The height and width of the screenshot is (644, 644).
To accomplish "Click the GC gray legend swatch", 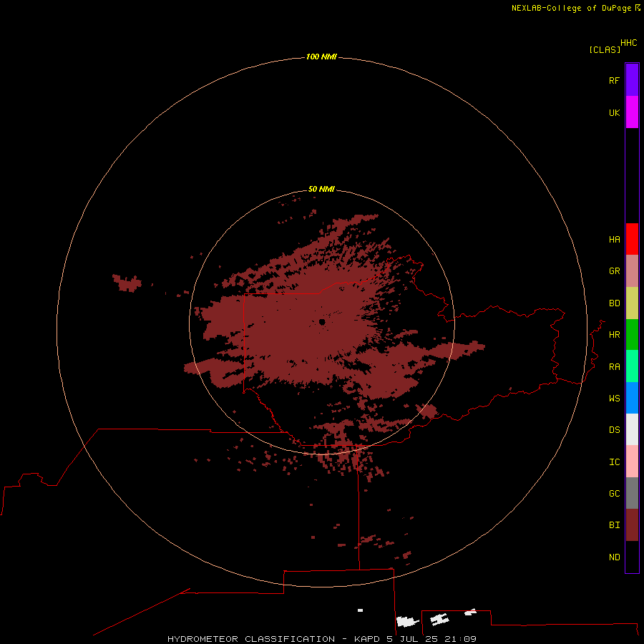I will 632,493.
